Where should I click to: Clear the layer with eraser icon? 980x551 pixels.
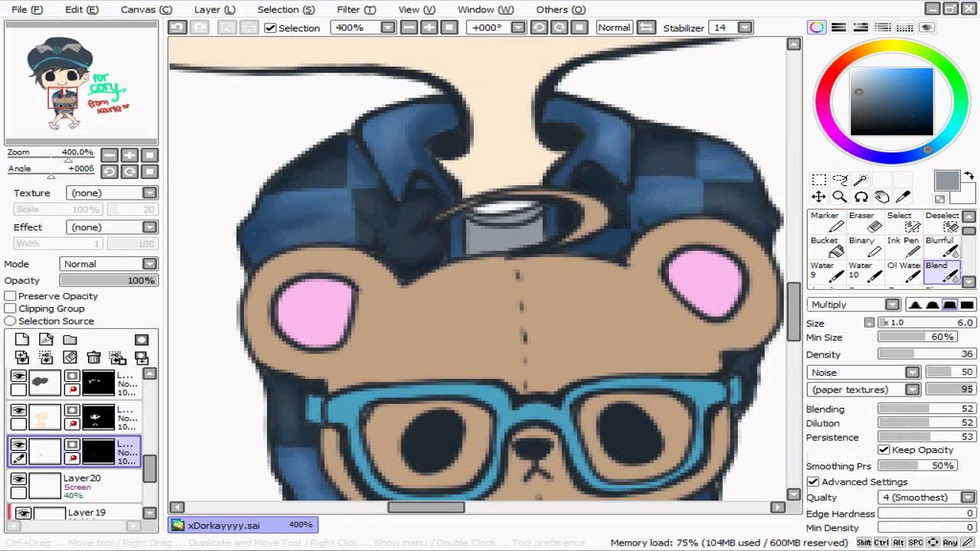[x=70, y=357]
